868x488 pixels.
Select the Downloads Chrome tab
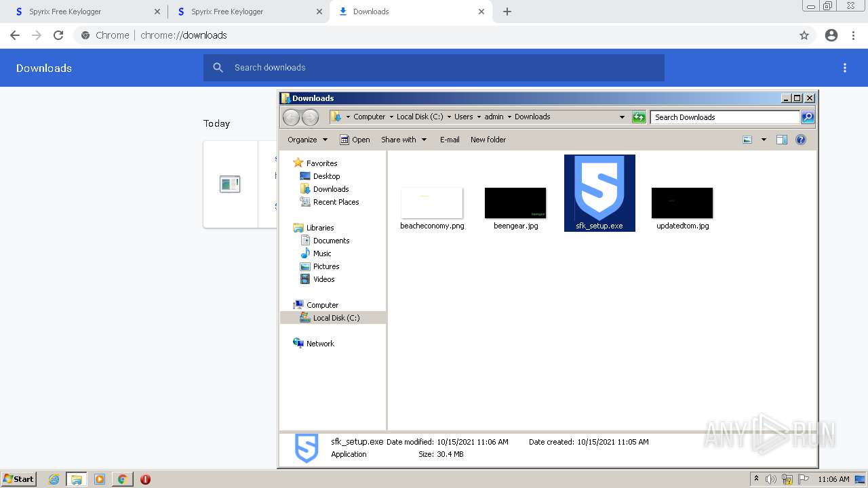point(411,12)
